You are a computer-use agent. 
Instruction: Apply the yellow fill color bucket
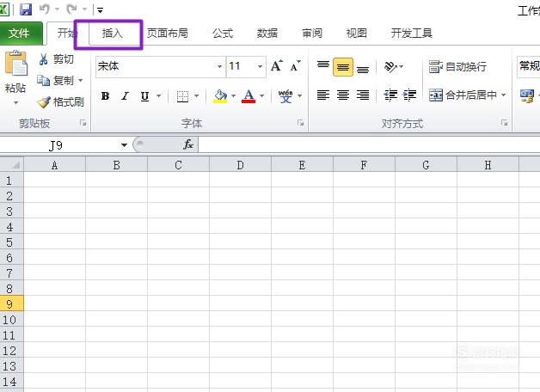coord(220,96)
